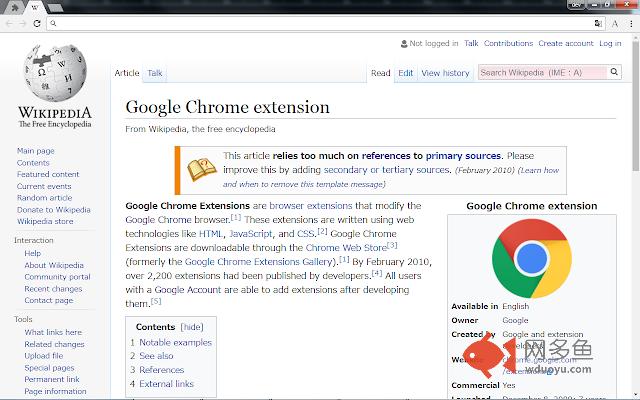Open the Wikipedia store link
The height and width of the screenshot is (400, 640).
click(45, 221)
